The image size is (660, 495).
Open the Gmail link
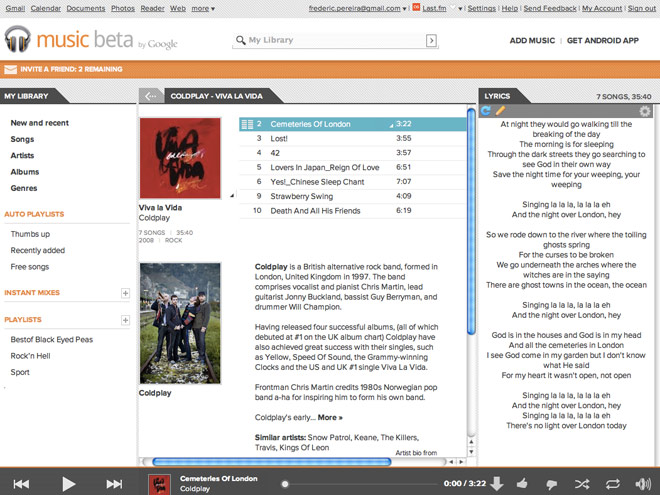(15, 8)
